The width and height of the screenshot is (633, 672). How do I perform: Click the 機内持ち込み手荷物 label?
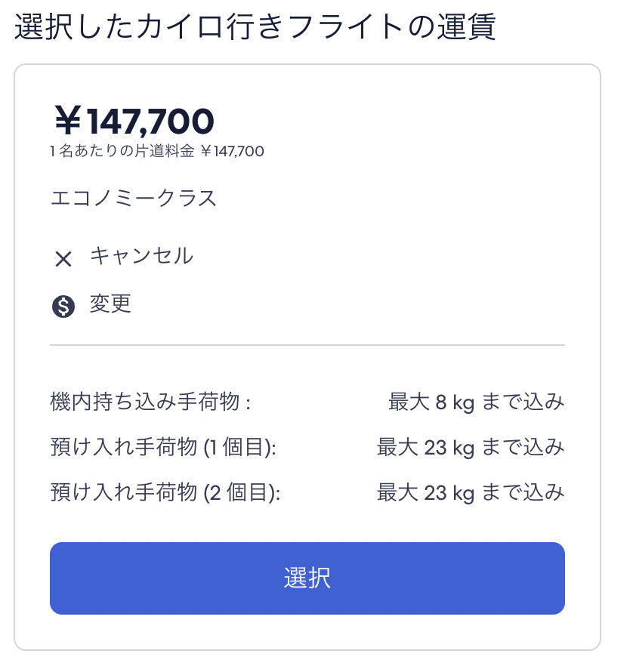click(145, 402)
